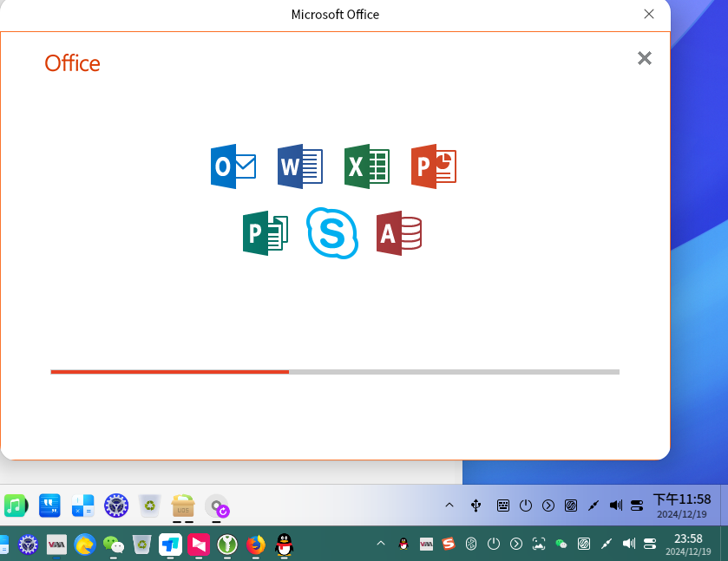
Task: Click the screenshot tray icon in the dark taskbar
Action: click(539, 544)
